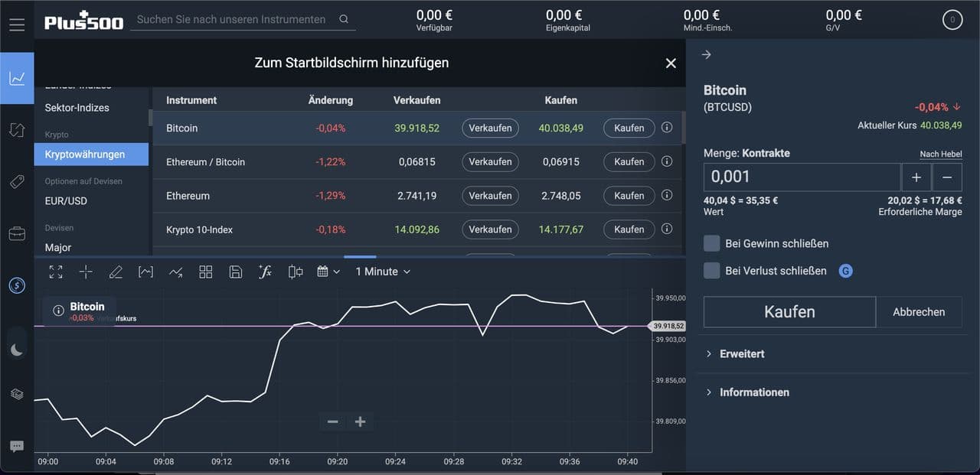Save the chart with floppy disk icon
Viewport: 980px width, 475px height.
[236, 272]
